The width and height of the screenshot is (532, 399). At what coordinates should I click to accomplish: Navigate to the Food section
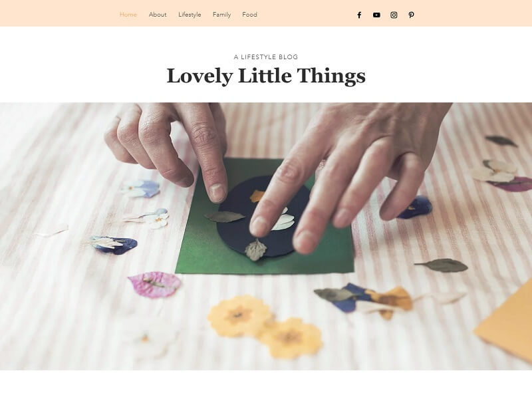[x=250, y=15]
